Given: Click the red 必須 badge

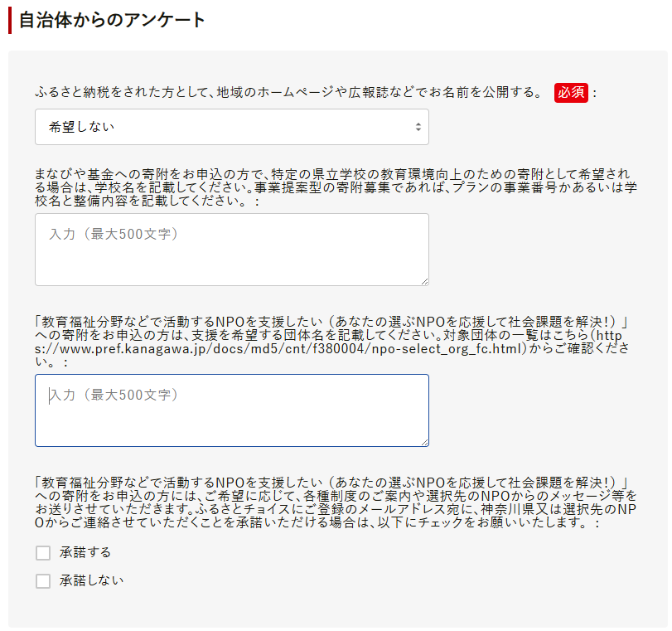Looking at the screenshot, I should point(571,92).
